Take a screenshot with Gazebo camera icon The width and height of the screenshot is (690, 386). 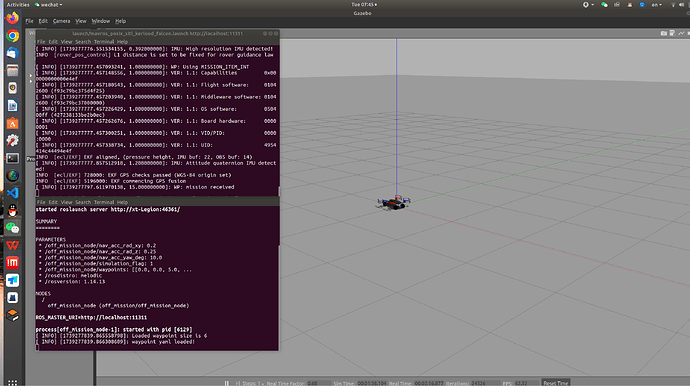664,33
